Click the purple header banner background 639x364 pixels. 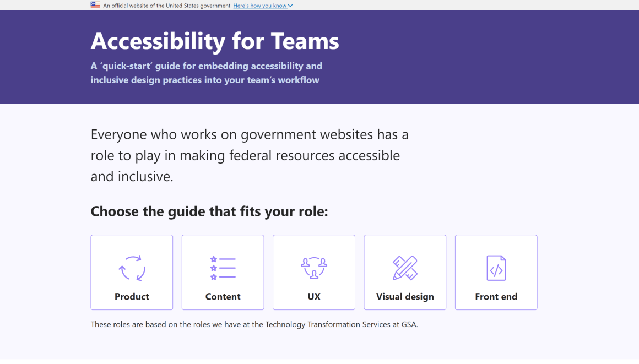pos(489,57)
